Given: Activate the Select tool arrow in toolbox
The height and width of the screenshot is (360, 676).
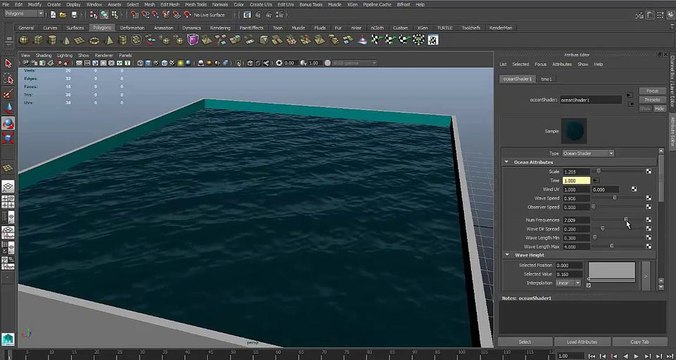Looking at the screenshot, I should tap(8, 63).
